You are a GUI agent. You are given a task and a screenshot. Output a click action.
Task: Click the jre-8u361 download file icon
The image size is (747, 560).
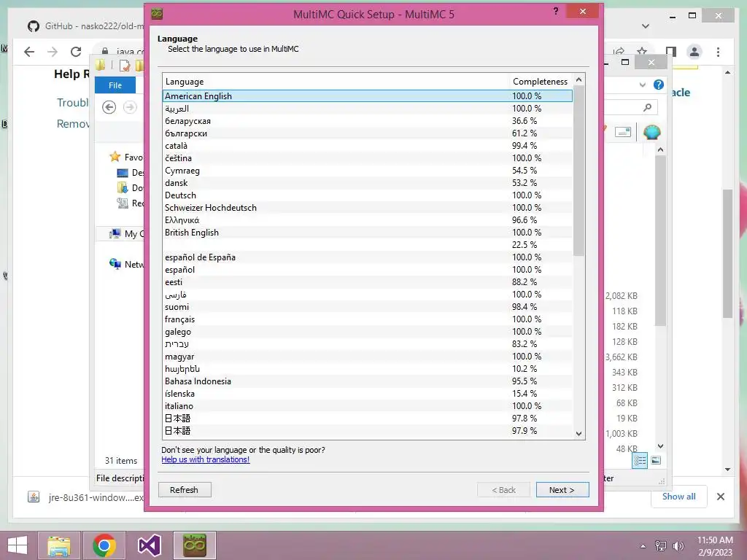click(34, 497)
